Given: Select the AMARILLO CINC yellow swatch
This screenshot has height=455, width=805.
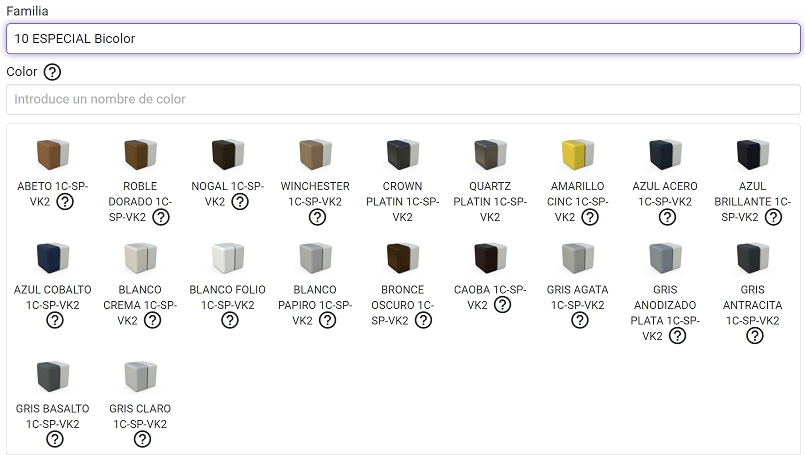Looking at the screenshot, I should tap(577, 155).
